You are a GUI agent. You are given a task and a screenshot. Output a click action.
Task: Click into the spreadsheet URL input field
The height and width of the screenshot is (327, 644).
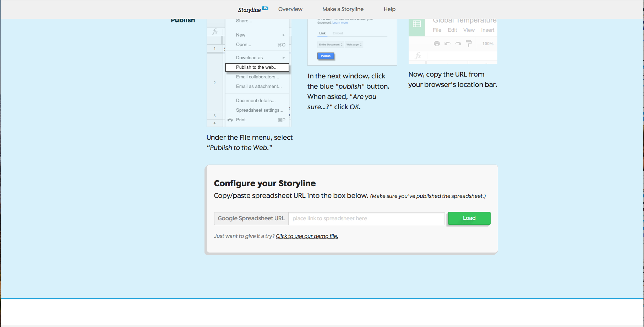tap(366, 218)
